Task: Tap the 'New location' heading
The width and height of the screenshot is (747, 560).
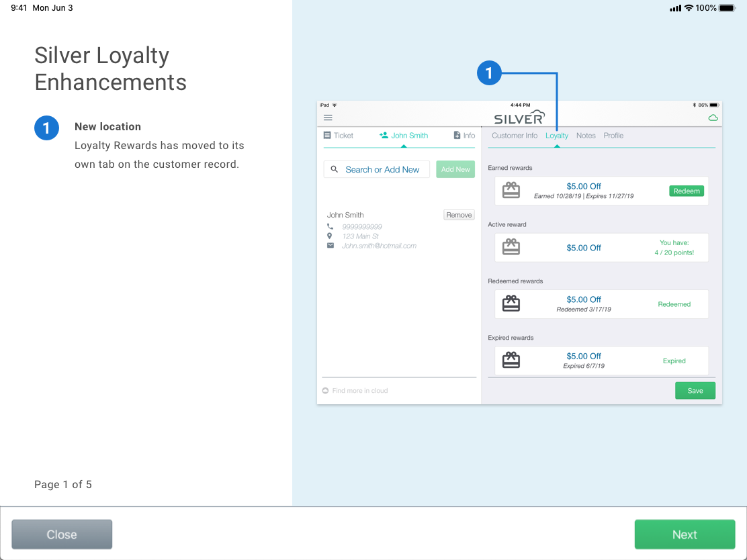Action: 107,127
